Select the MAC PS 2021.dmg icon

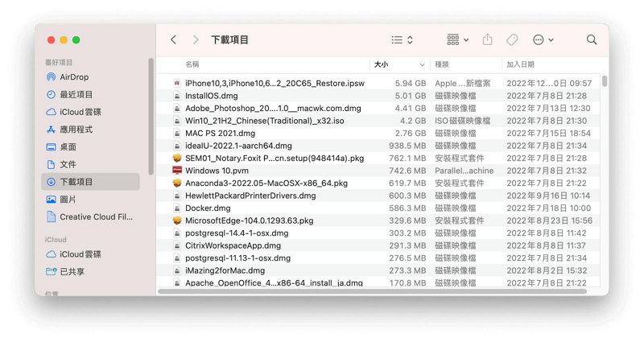tap(176, 133)
